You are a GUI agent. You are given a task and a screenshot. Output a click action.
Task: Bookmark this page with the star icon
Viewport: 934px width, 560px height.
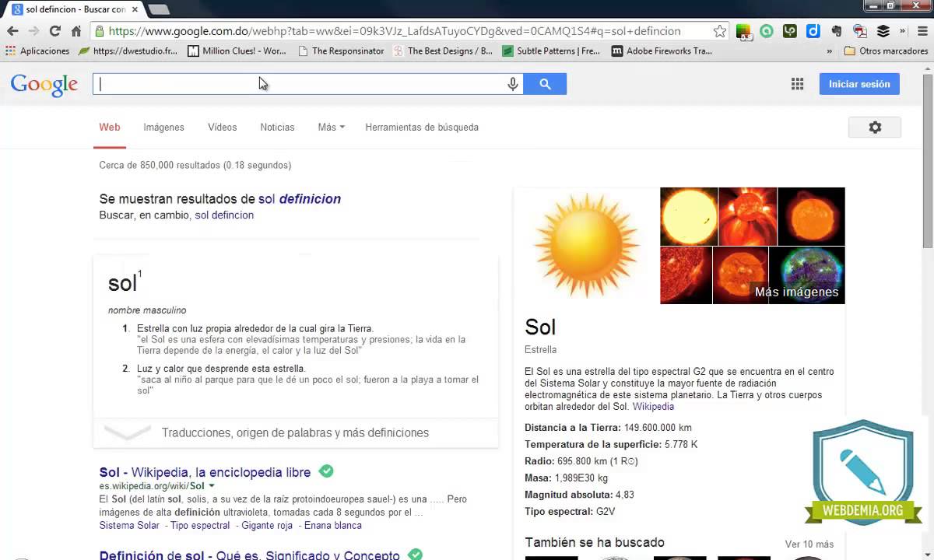(x=720, y=31)
